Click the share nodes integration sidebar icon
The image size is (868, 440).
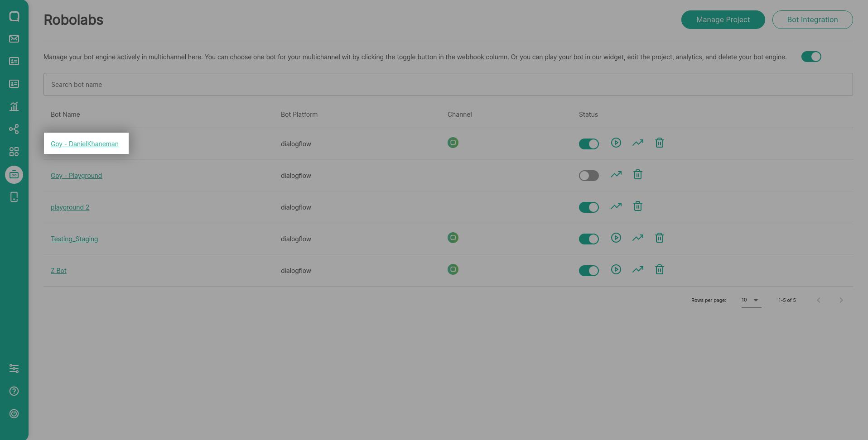(14, 129)
